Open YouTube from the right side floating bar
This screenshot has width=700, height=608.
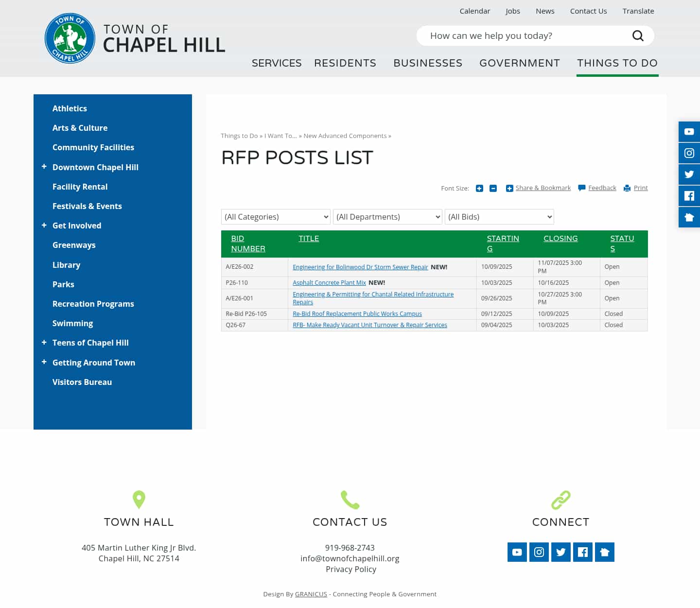tap(689, 132)
